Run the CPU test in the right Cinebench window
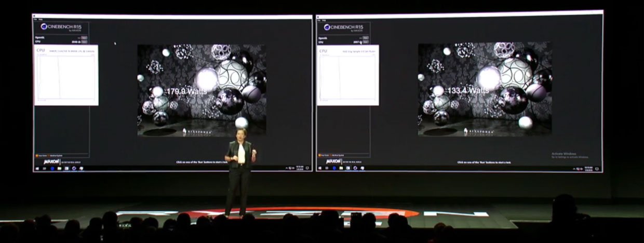Image resolution: width=644 pixels, height=243 pixels. pyautogui.click(x=366, y=42)
